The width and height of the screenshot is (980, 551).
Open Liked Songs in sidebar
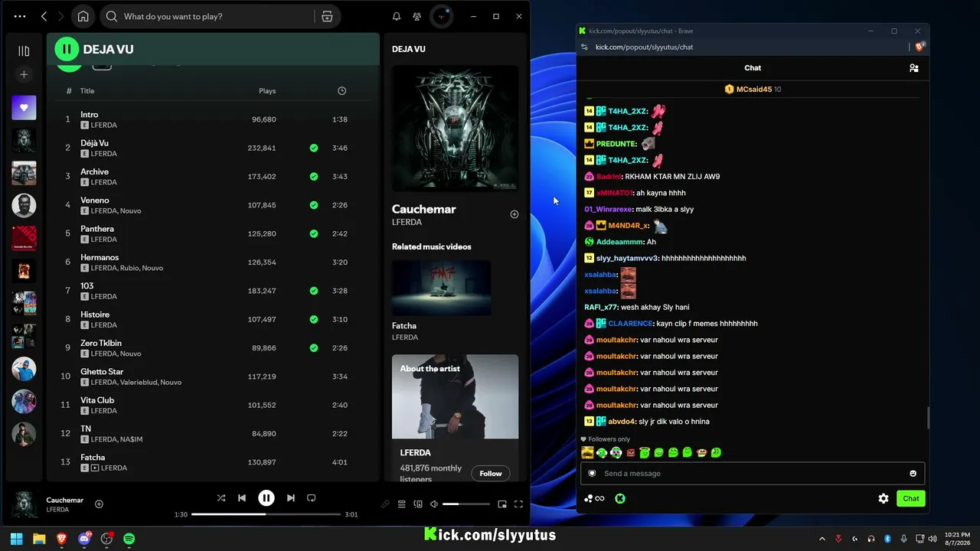24,108
